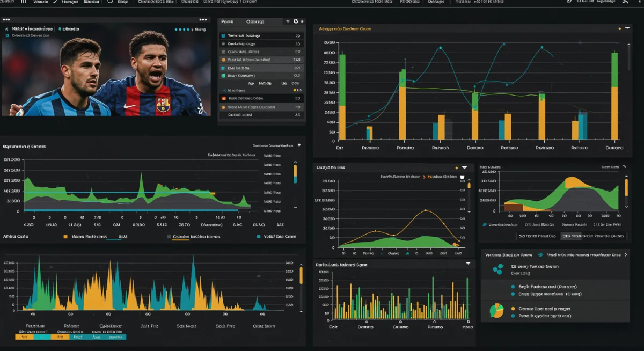Open the gear settings icon beside the refresh icon

(303, 21)
